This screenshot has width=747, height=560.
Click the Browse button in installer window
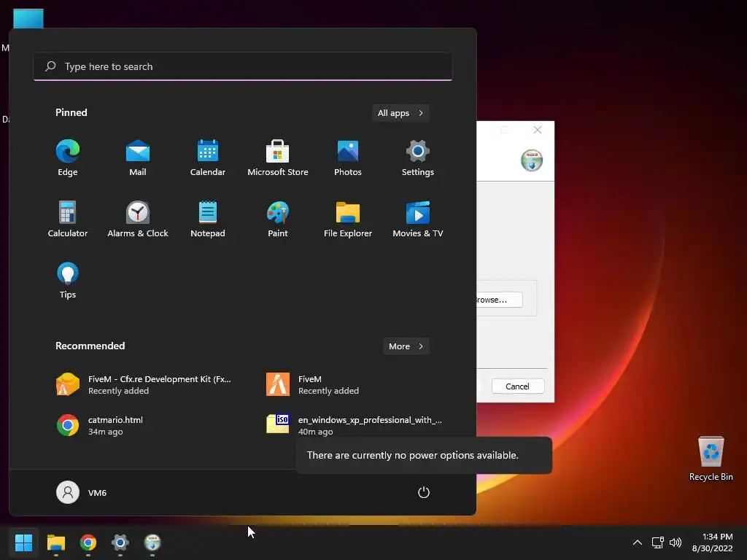(499, 300)
